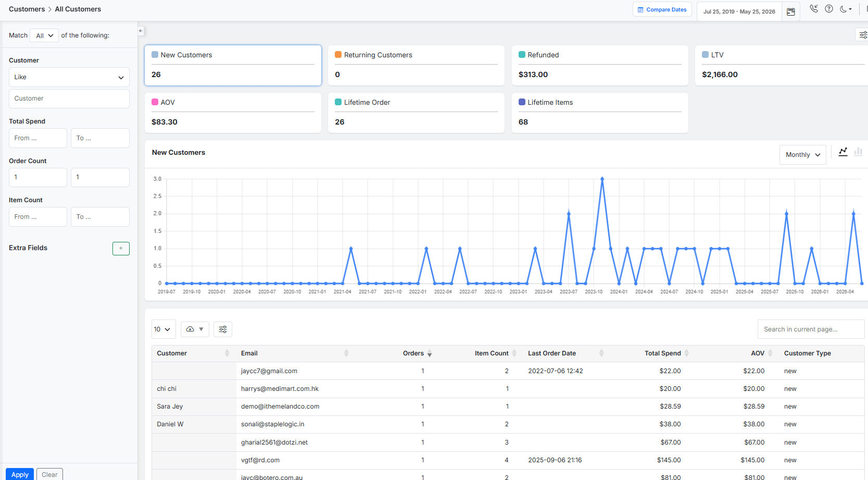Switch chart to line view
868x480 pixels.
click(x=843, y=152)
